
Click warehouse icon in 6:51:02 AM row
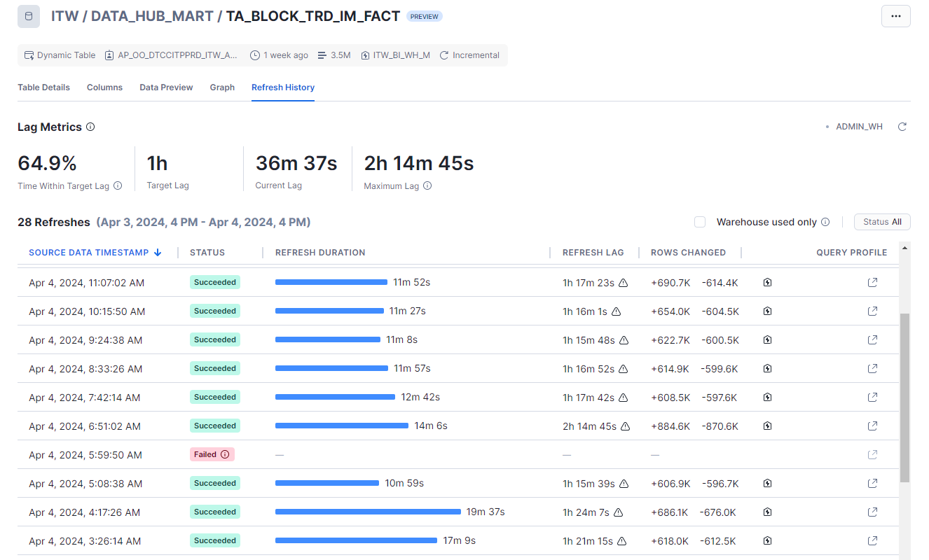(x=767, y=426)
